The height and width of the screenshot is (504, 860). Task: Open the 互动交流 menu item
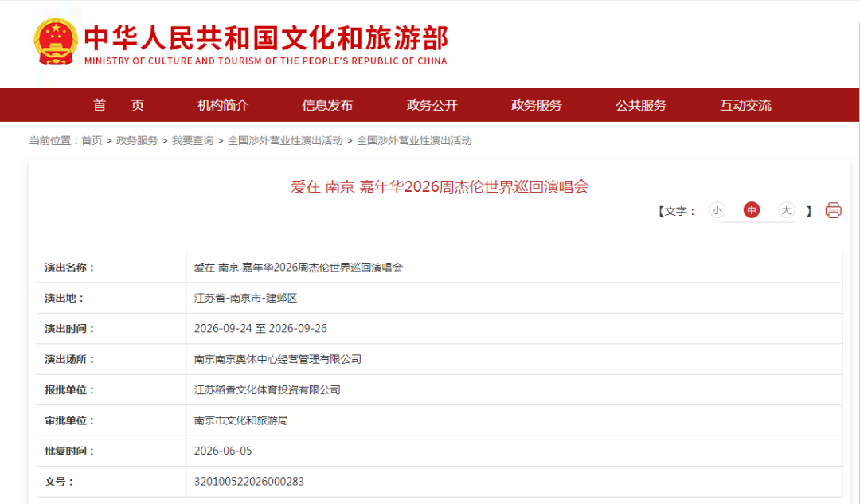point(745,105)
